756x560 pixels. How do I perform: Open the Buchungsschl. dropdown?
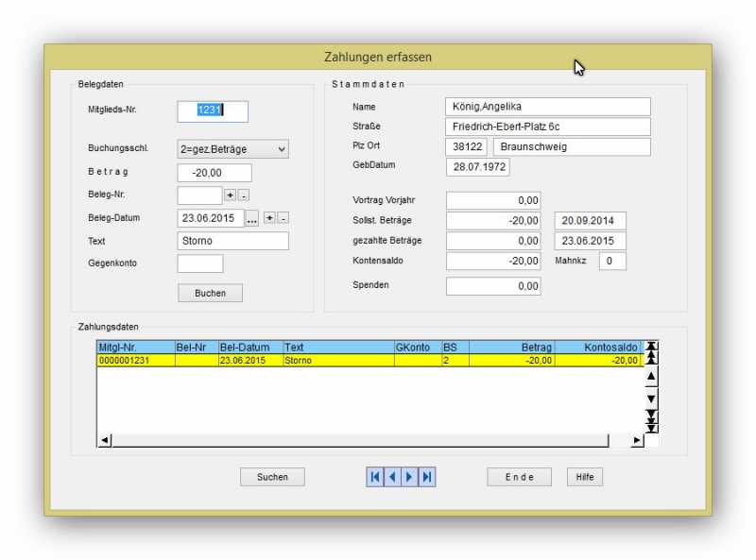point(281,149)
